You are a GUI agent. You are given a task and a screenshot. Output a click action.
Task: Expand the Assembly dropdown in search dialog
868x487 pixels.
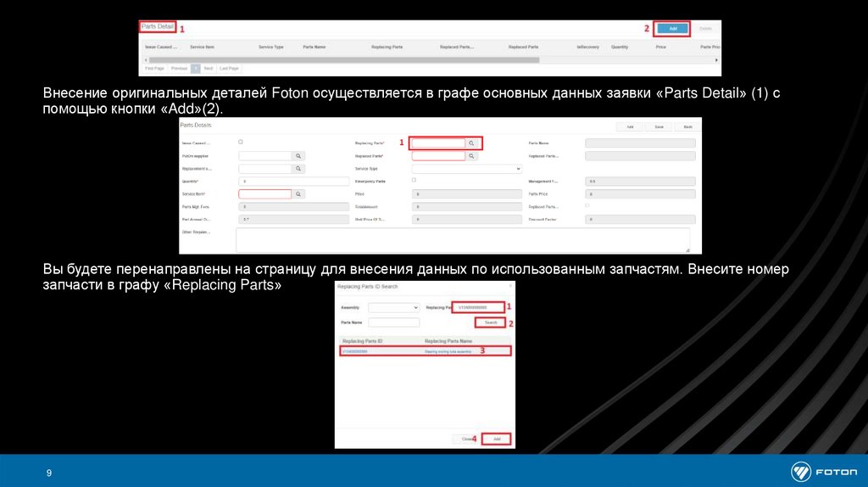393,307
